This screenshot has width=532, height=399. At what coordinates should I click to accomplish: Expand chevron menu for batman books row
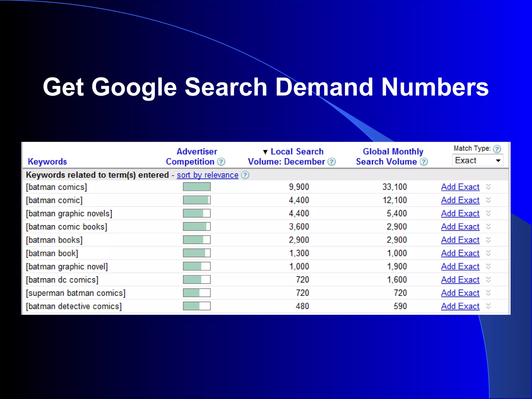click(x=488, y=240)
